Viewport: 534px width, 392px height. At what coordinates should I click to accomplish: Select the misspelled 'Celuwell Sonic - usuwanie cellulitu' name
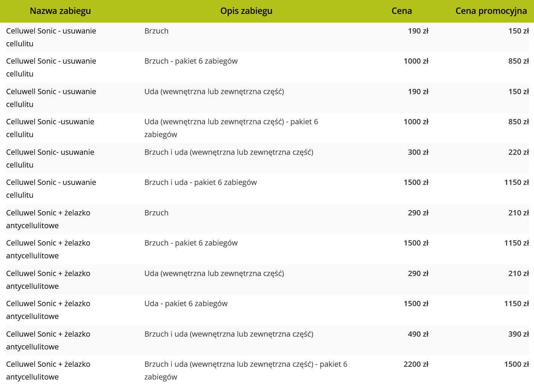[51, 98]
